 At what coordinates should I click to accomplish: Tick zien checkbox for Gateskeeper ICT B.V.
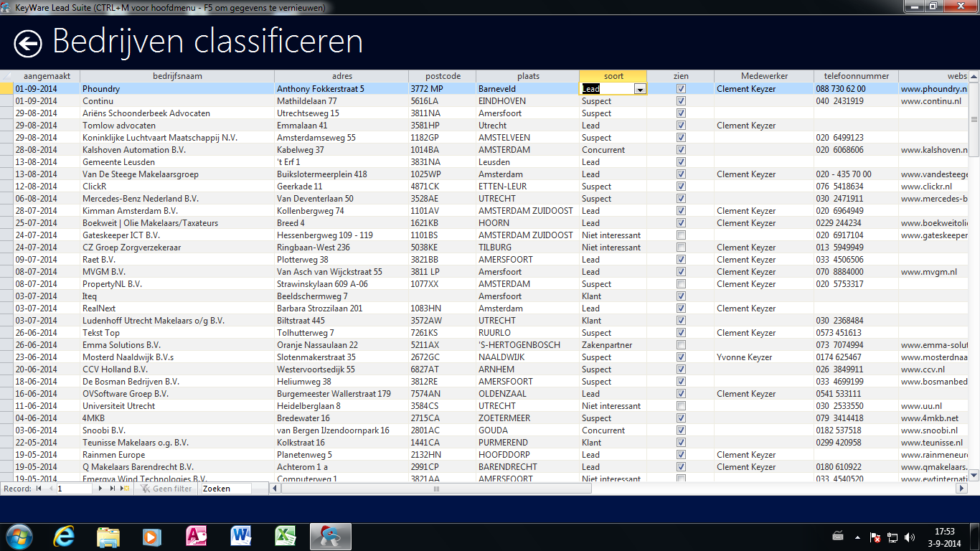coord(681,235)
